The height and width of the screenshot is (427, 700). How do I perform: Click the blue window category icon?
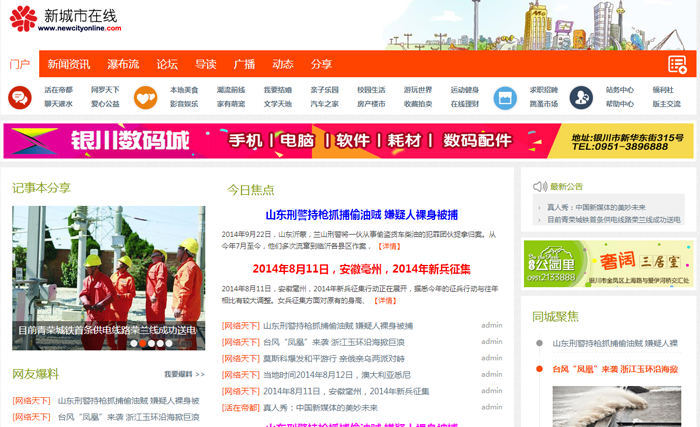tap(504, 97)
